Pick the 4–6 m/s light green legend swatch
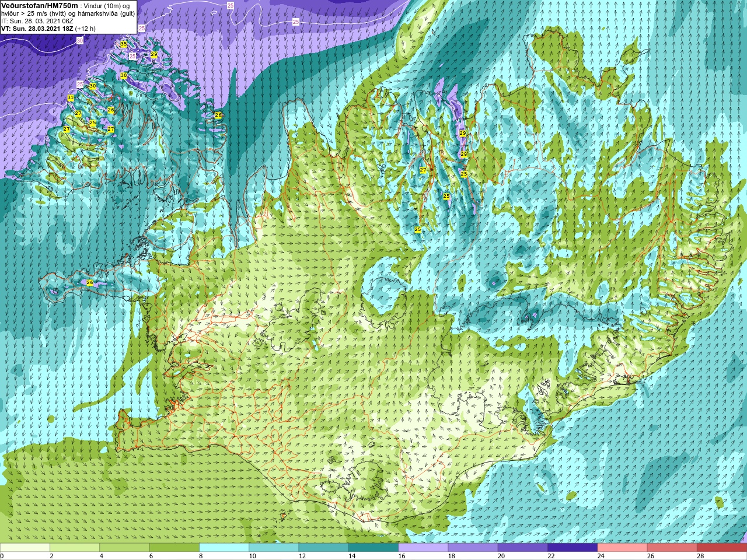This screenshot has width=747, height=560. [125, 548]
